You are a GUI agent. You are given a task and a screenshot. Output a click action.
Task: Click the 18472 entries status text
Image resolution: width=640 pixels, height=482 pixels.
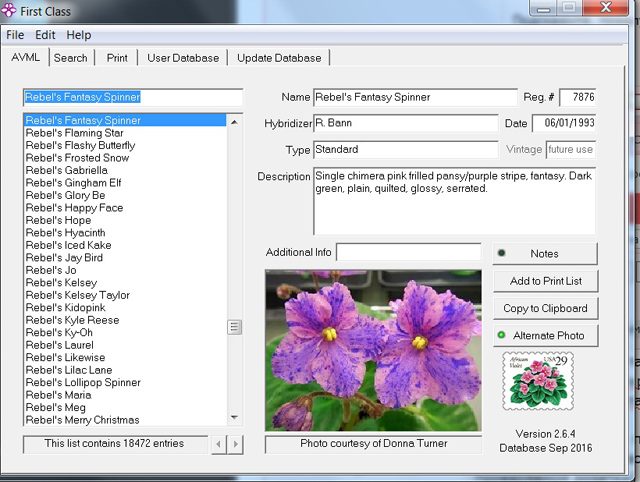coord(115,444)
